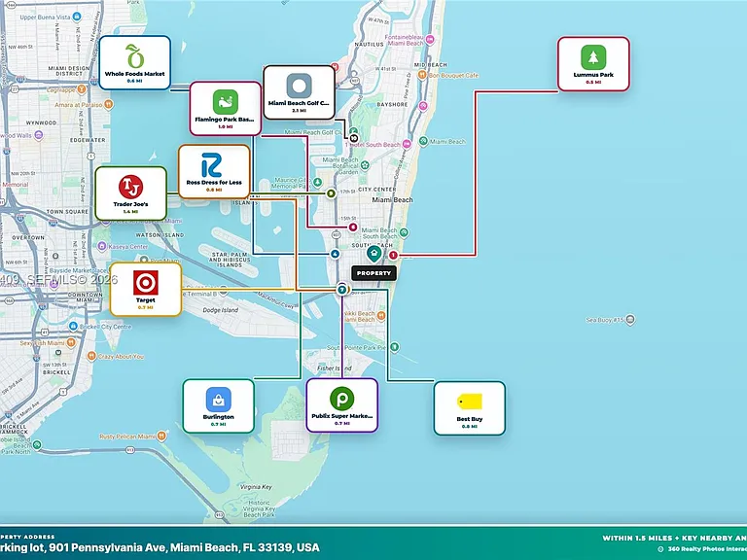Click the Brickell City Centre shopping pin
Image resolution: width=747 pixels, height=560 pixels.
pos(73,327)
